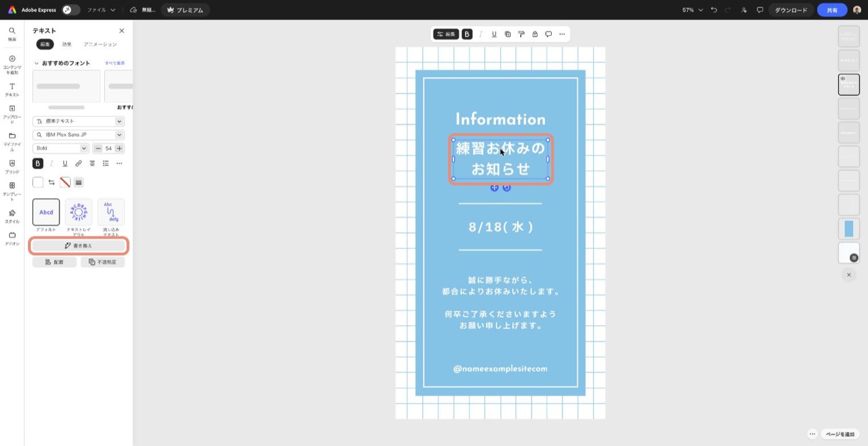
Task: Open the 検索 search tool in sidebar
Action: click(12, 33)
